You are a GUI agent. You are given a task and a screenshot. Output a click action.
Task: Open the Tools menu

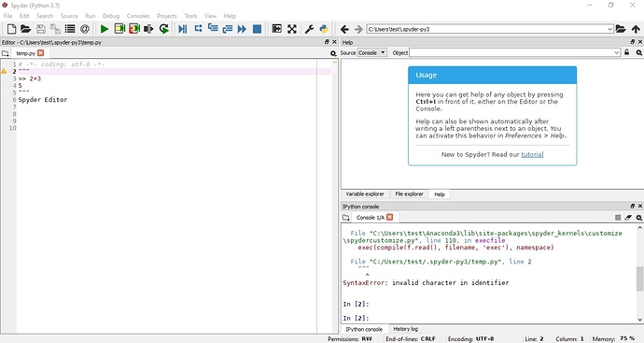[190, 16]
